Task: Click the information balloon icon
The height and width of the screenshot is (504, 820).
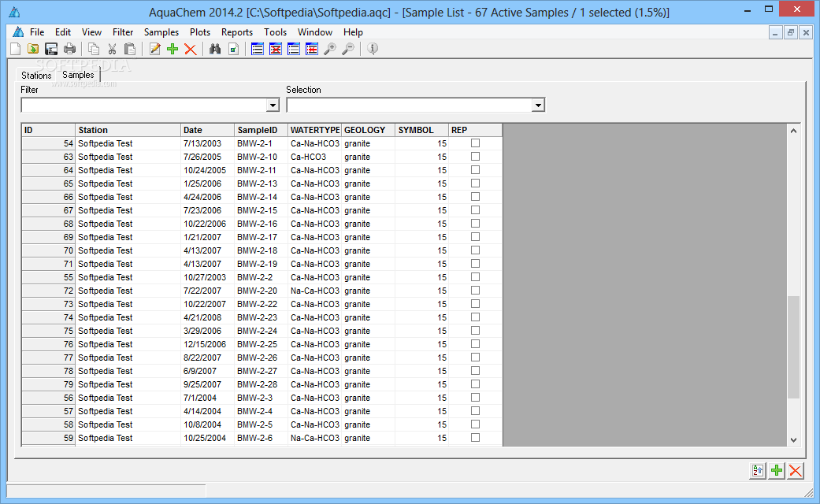Action: pos(373,49)
